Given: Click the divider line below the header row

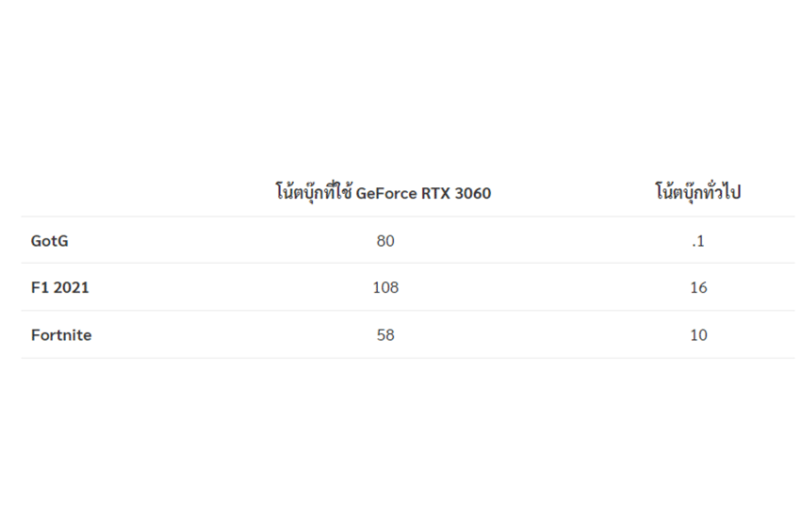Looking at the screenshot, I should click(x=407, y=217).
